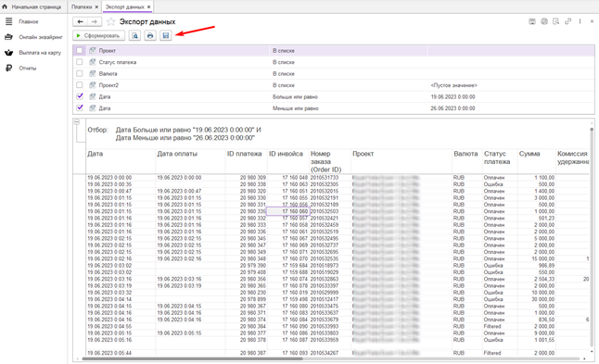Click the horizontal scrollbar of the report
The image size is (599, 364).
click(x=192, y=358)
